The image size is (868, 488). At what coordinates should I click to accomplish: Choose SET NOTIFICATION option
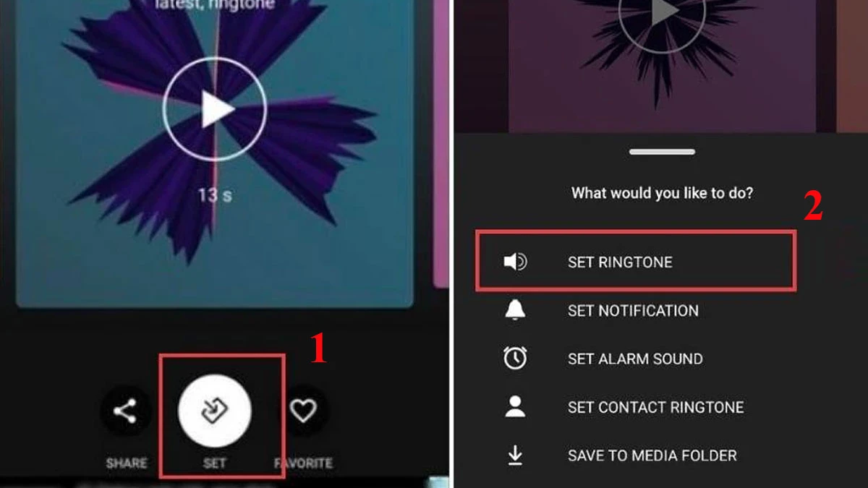point(633,311)
